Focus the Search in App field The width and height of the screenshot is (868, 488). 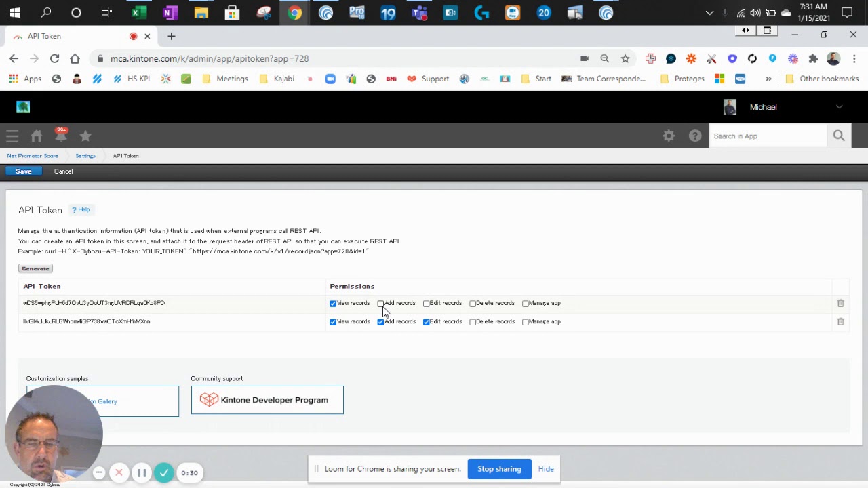[768, 136]
